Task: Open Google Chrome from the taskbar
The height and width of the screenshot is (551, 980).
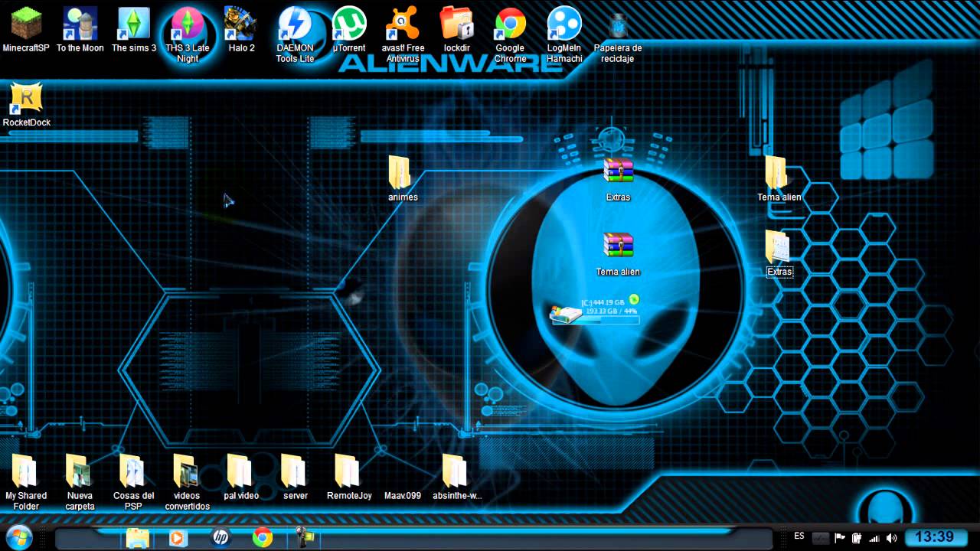Action: (x=263, y=537)
